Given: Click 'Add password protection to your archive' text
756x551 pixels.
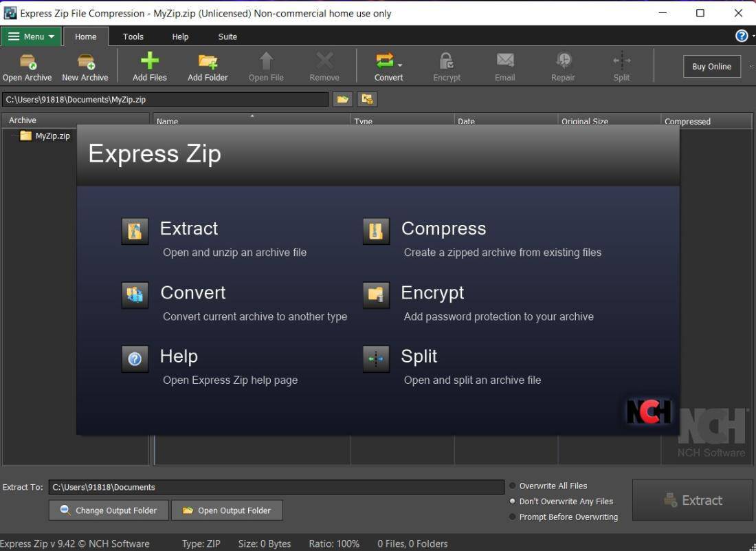Looking at the screenshot, I should (498, 316).
